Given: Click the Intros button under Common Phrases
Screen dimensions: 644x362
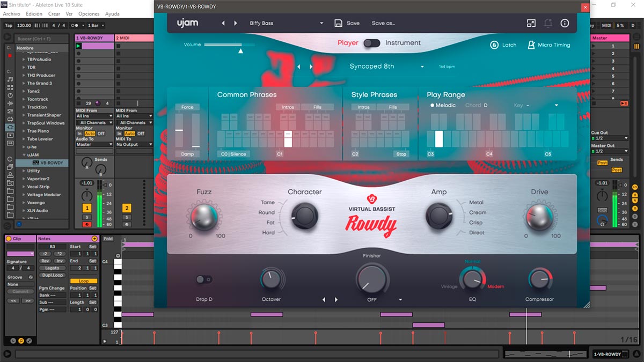Looking at the screenshot, I should coord(288,107).
